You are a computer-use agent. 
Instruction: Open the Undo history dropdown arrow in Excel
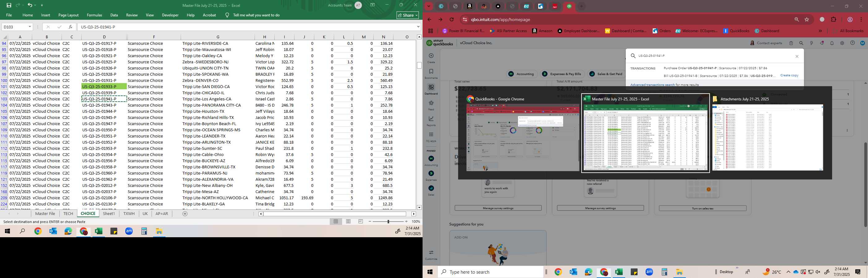tap(35, 5)
